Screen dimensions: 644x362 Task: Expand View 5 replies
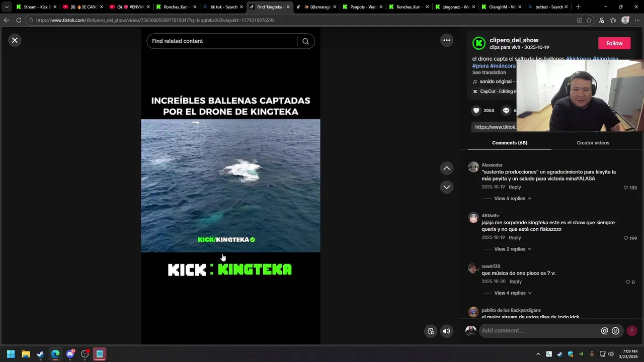tap(513, 199)
